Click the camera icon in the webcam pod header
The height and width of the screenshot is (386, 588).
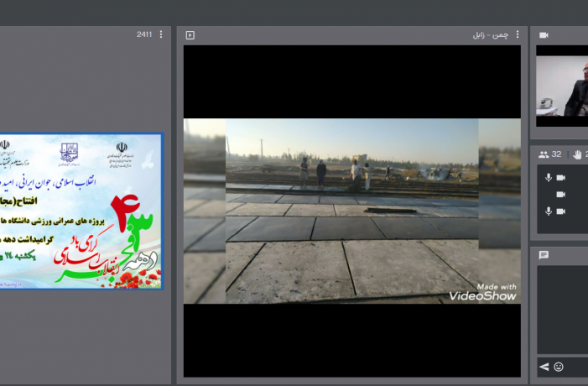pos(544,35)
